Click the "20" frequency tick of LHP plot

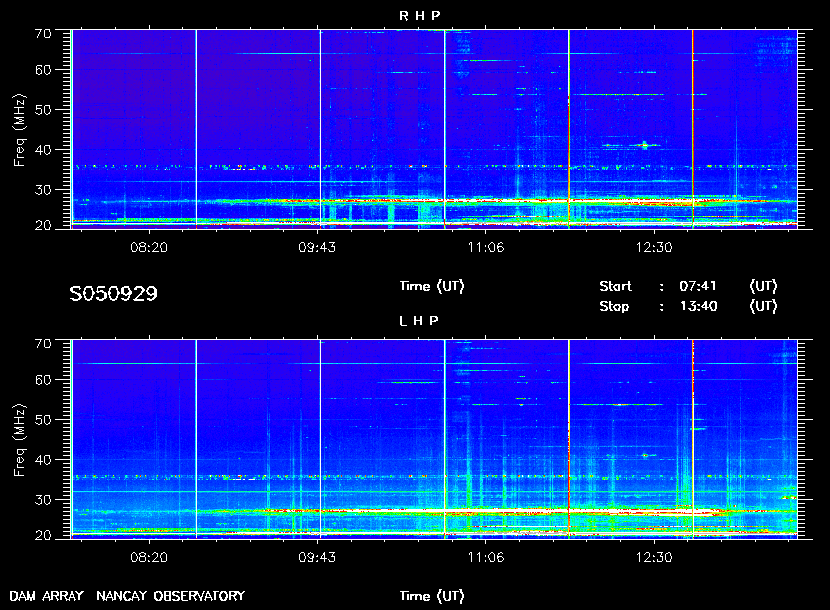coord(43,536)
